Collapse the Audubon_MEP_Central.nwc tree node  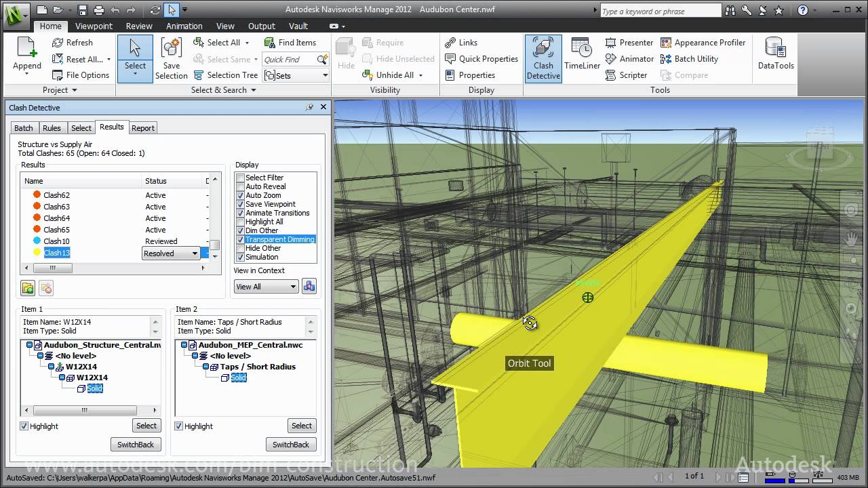coord(184,345)
